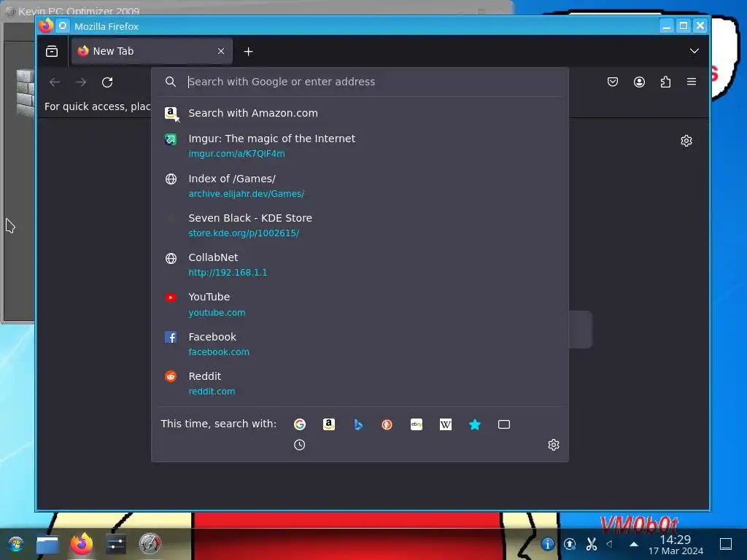Search this time with Google icon
Screen dimensions: 747x560
click(300, 424)
